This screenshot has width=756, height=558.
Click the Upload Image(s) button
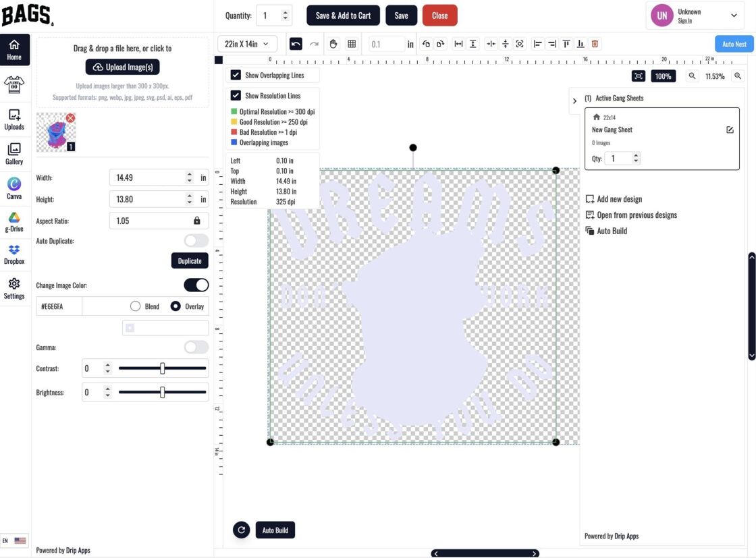[x=122, y=67]
